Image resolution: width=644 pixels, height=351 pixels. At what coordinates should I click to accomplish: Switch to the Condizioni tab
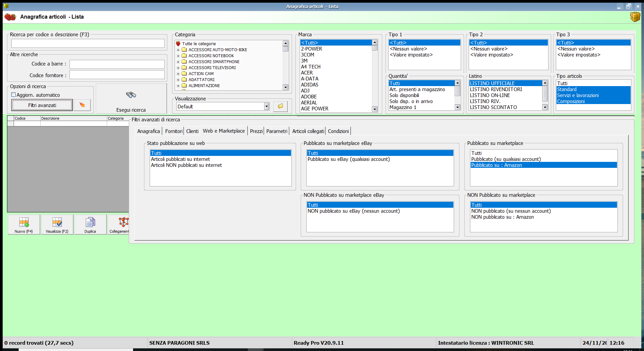[x=338, y=131]
